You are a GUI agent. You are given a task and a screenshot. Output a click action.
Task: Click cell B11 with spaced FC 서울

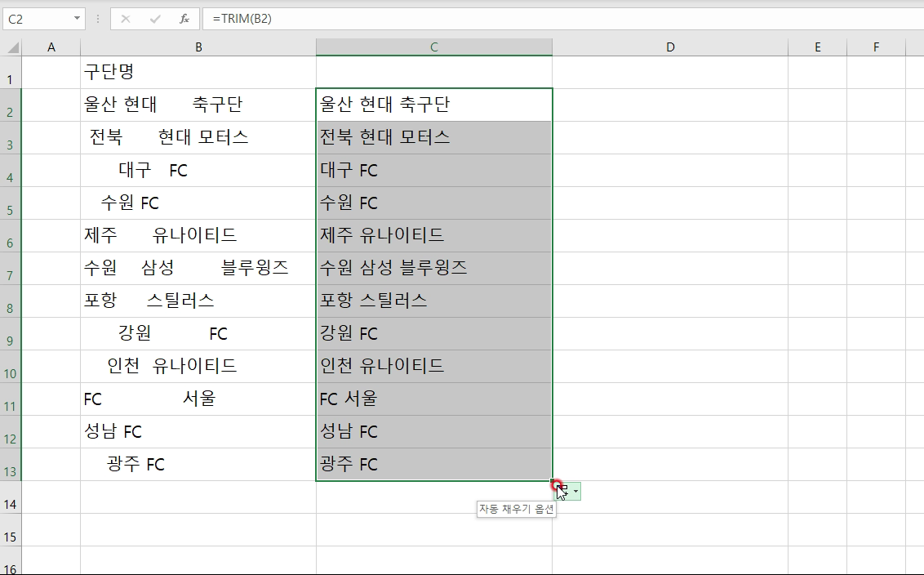(198, 399)
